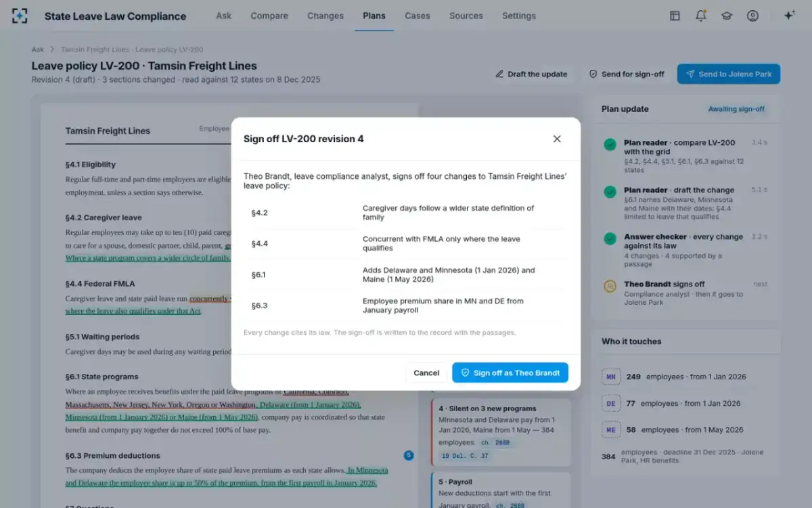Switch to the Ask tab

[223, 16]
